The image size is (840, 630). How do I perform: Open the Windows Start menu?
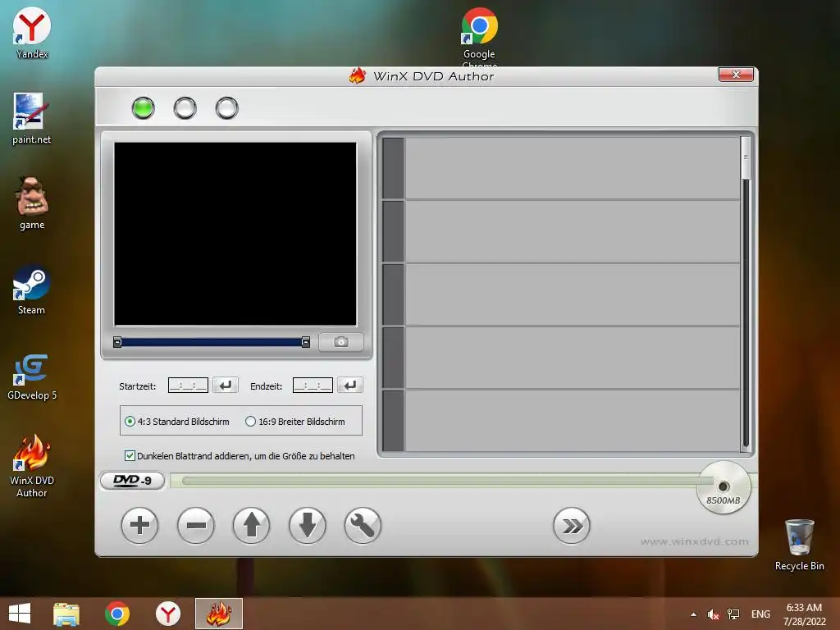point(20,614)
